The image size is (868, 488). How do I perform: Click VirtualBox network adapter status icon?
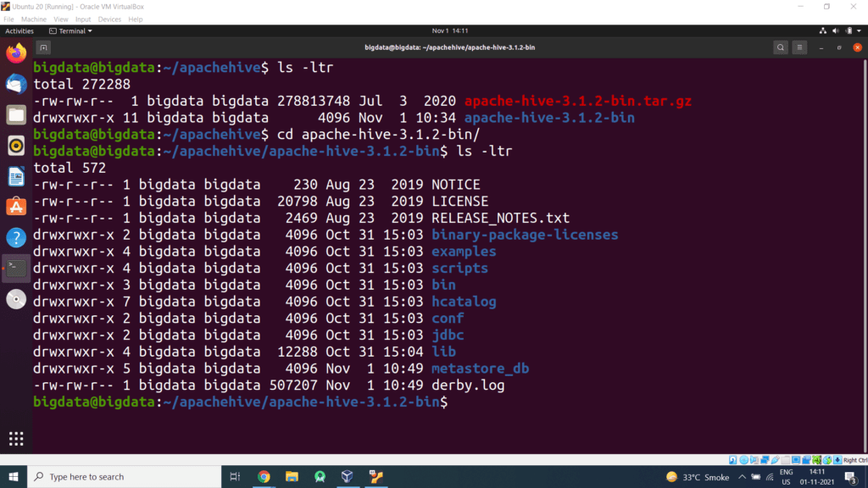click(x=765, y=460)
